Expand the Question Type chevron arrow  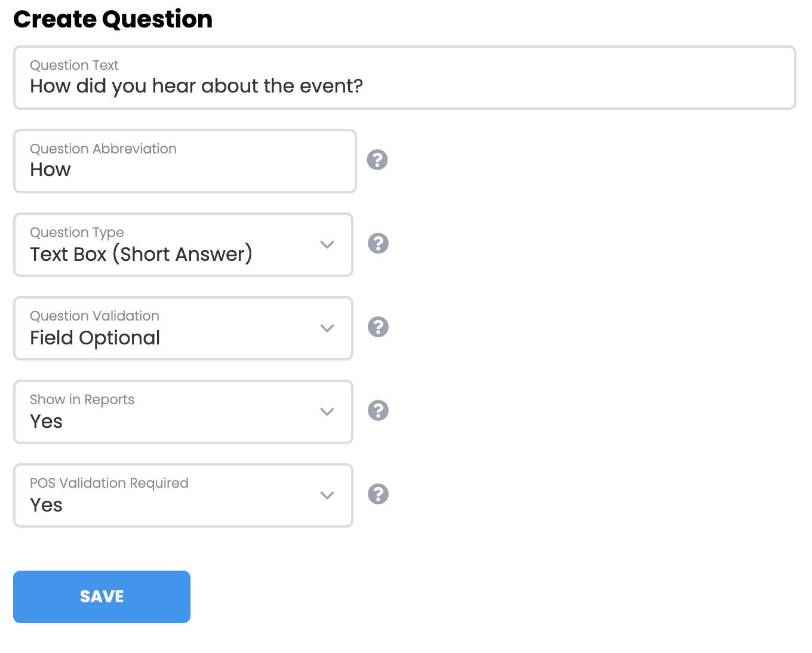tap(327, 245)
